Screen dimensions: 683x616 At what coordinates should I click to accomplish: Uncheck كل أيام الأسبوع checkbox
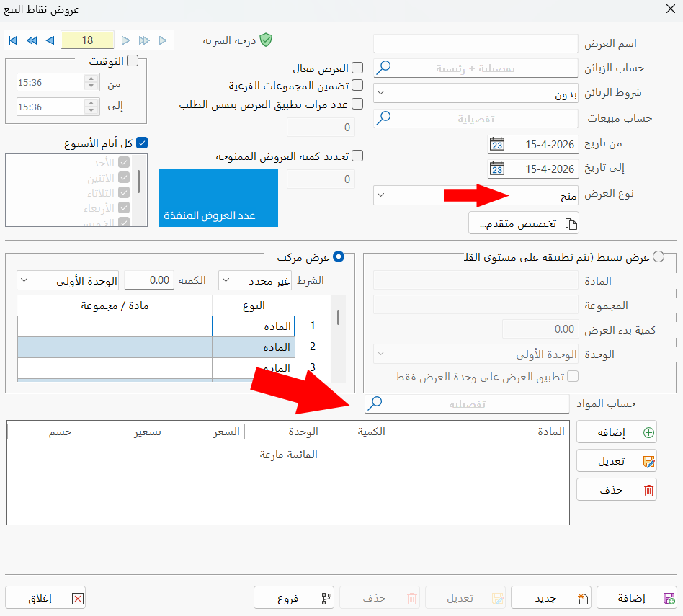coord(142,143)
